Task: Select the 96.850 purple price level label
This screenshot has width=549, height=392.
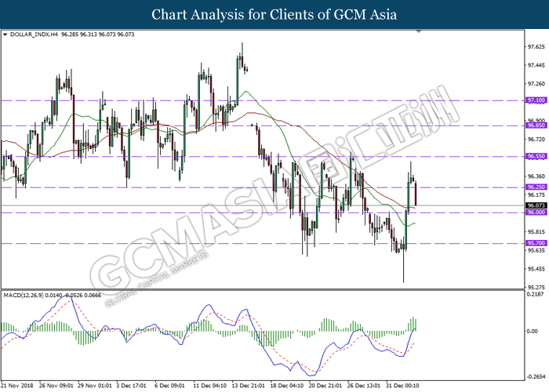Action: pos(536,125)
